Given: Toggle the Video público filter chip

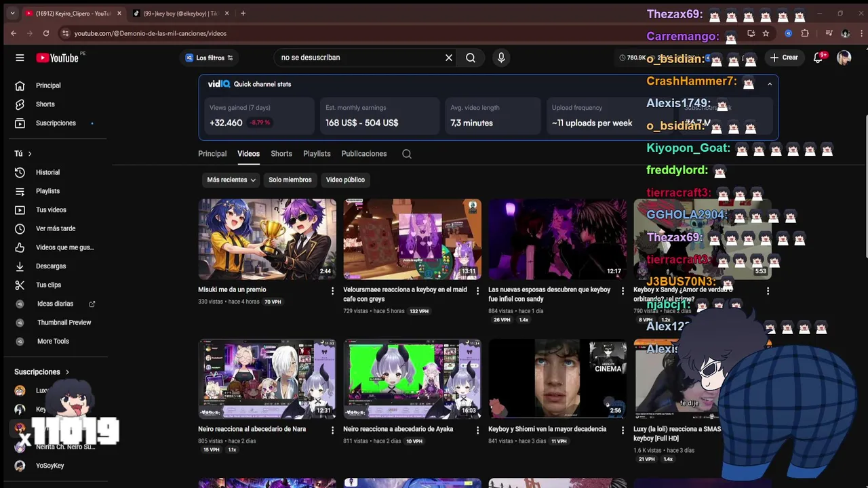Looking at the screenshot, I should coord(345,180).
